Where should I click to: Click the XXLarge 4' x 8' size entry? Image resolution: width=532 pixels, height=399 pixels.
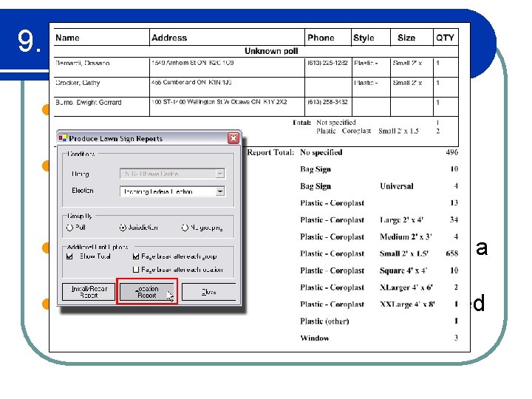point(407,304)
